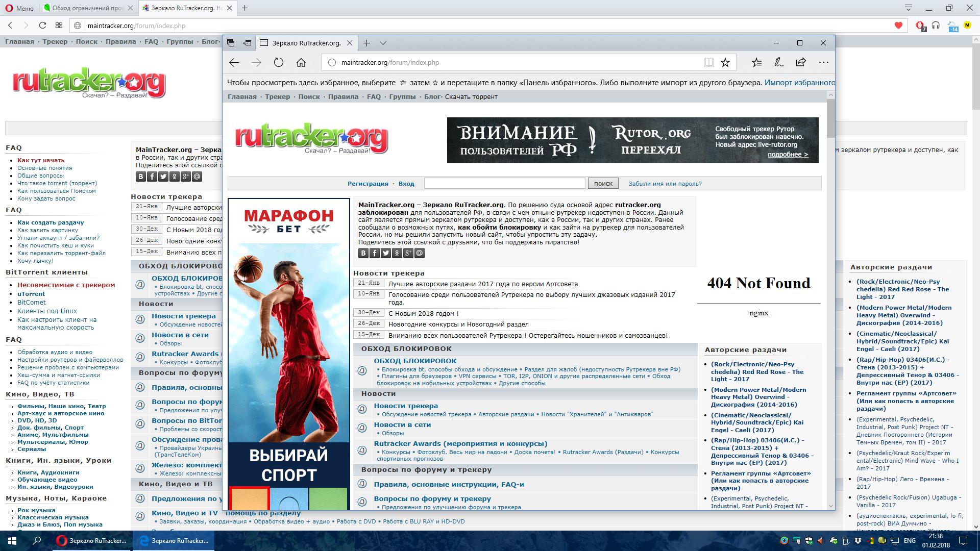The height and width of the screenshot is (551, 980).
Task: Click the site search input field
Action: [504, 183]
